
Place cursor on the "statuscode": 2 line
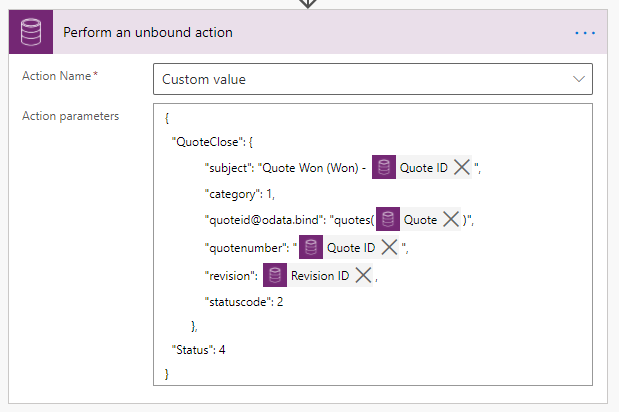point(245,301)
